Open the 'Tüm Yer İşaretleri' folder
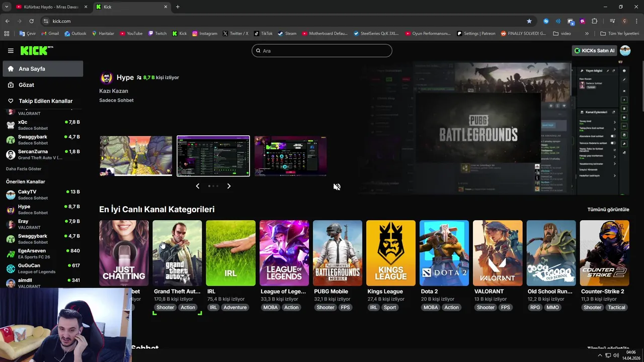This screenshot has width=644, height=362. click(620, 34)
